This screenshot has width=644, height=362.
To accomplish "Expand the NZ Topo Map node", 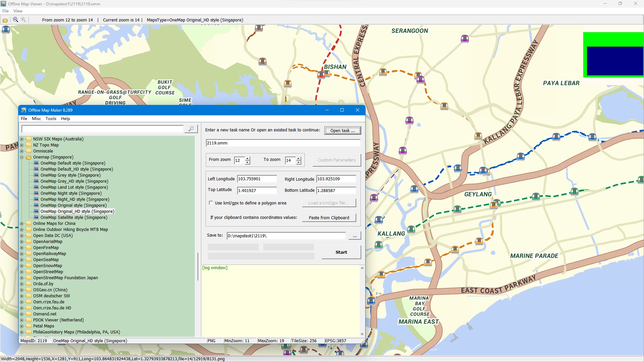I will (x=22, y=145).
